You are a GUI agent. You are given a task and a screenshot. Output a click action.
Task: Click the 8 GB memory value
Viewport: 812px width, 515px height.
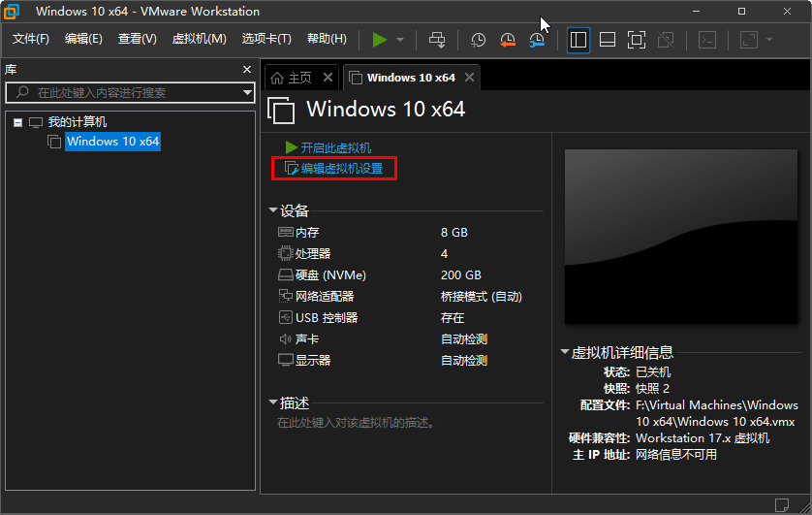[454, 233]
